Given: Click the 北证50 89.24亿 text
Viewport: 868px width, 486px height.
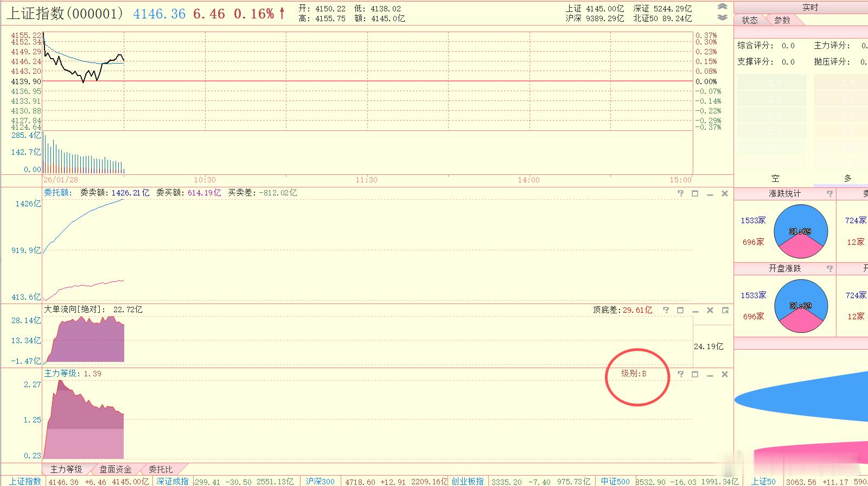Looking at the screenshot, I should click(x=663, y=18).
